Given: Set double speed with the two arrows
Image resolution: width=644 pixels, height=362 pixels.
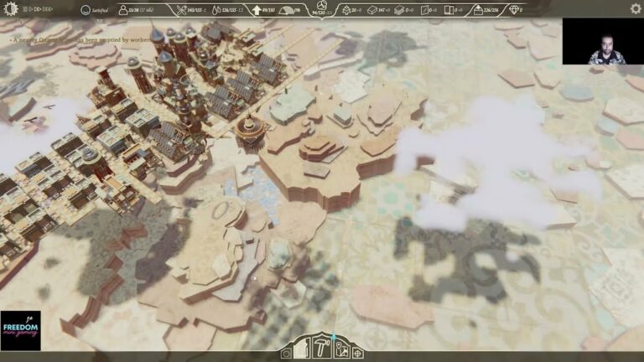Looking at the screenshot, I should coord(38,9).
